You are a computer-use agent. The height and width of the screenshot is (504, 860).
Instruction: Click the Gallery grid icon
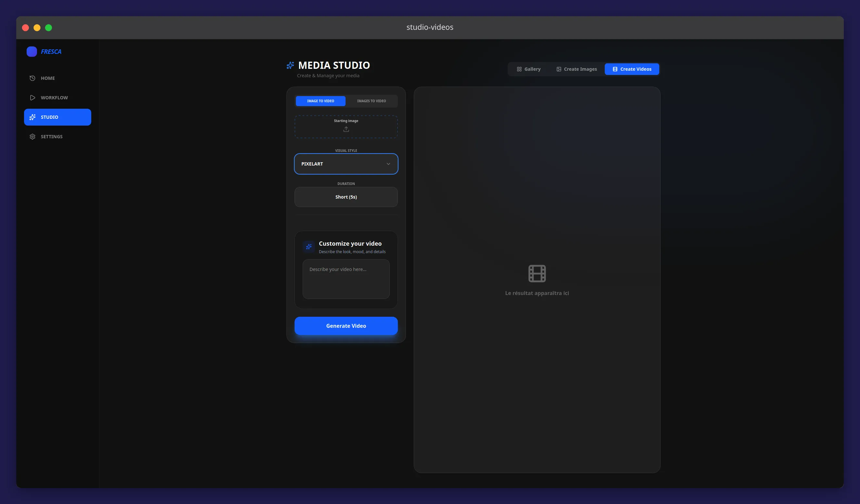tap(519, 69)
